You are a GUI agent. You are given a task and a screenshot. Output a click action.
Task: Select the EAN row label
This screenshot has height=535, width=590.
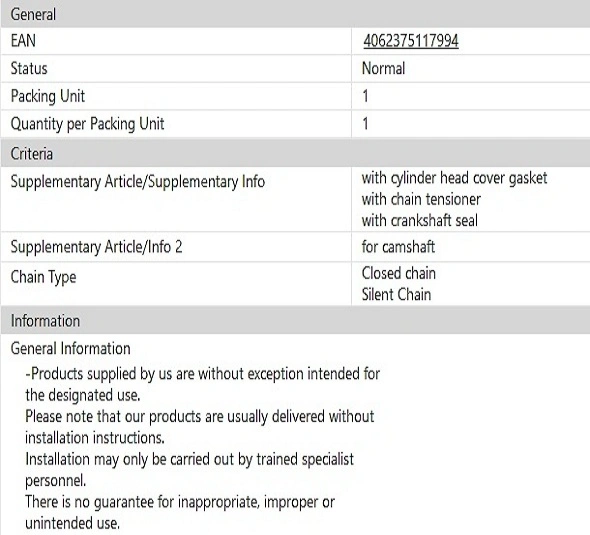tap(23, 41)
